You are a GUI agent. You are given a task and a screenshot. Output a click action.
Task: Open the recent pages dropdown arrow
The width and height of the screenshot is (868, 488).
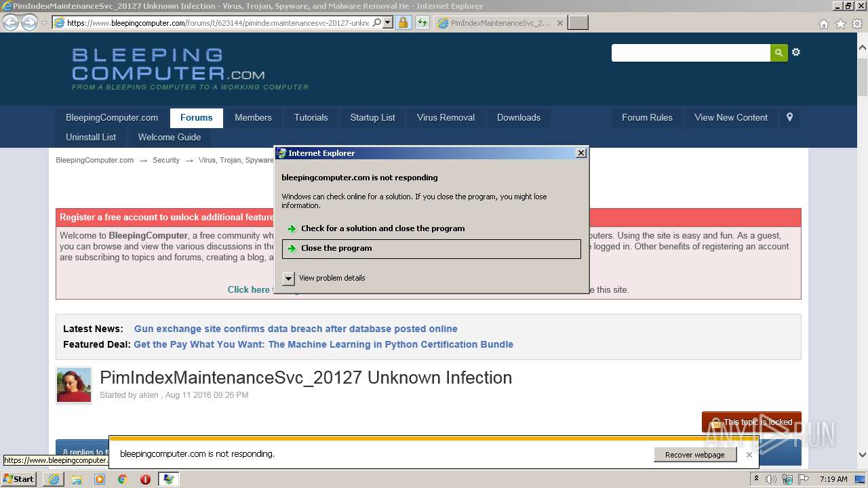point(44,22)
